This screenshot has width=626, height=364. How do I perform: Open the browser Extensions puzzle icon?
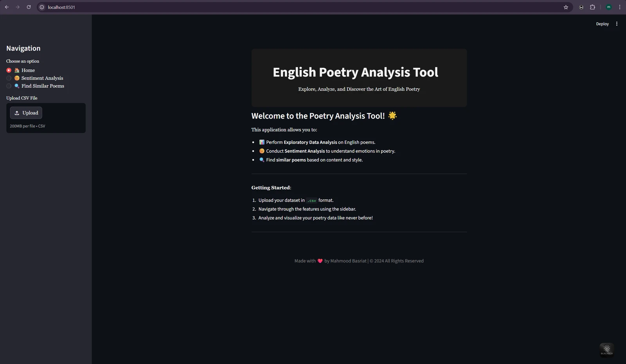[x=592, y=7]
